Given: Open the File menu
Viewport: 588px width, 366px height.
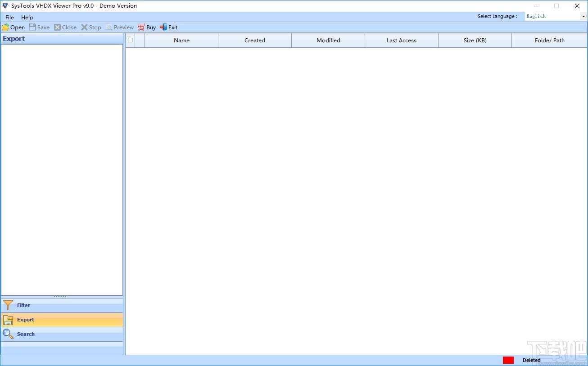Looking at the screenshot, I should [9, 17].
